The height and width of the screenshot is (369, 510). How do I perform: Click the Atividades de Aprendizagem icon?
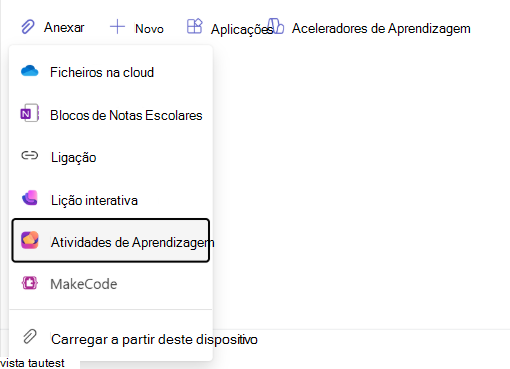click(30, 240)
